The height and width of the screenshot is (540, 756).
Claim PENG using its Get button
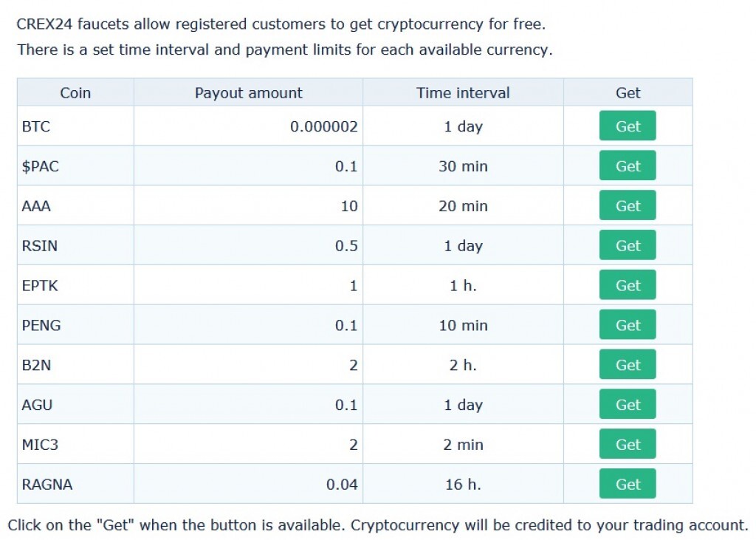(x=627, y=326)
